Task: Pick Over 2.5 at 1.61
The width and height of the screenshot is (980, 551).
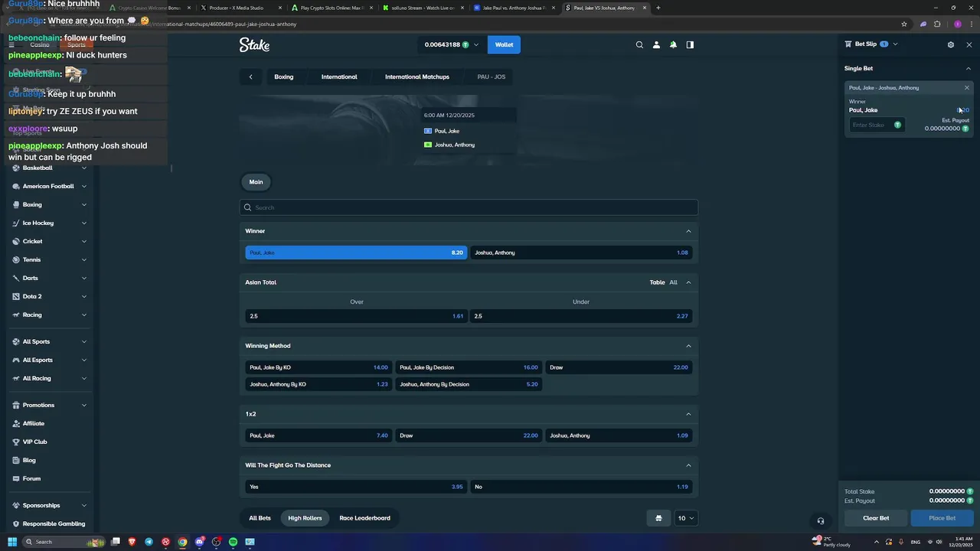Action: 356,316
